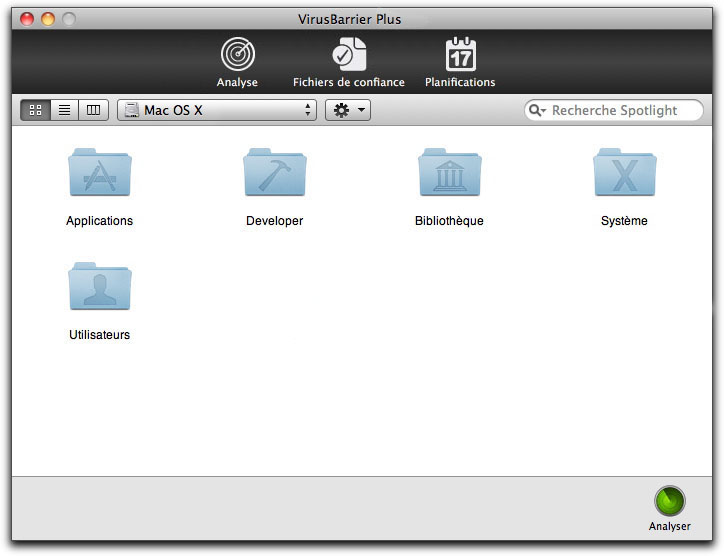Open the Analyse radar tab

click(x=237, y=62)
